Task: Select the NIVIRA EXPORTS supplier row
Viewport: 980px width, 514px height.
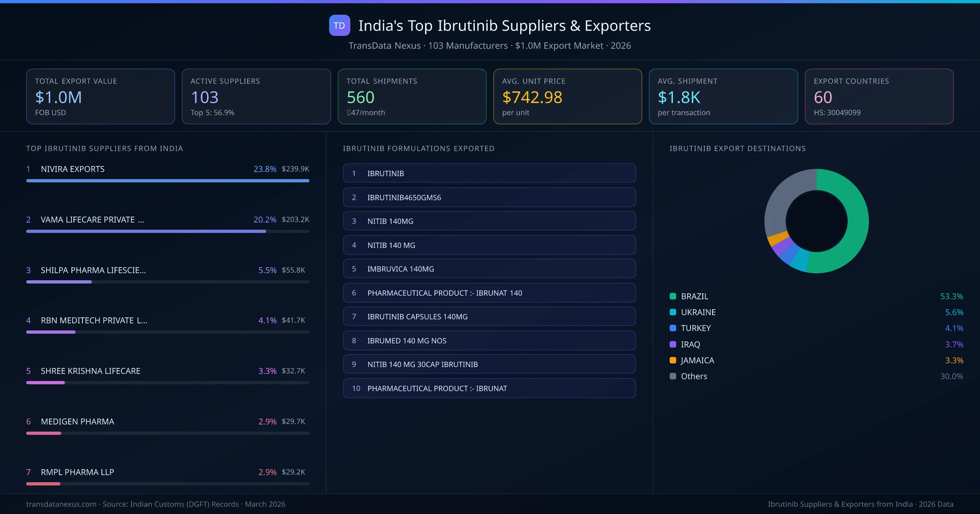Action: coord(73,169)
